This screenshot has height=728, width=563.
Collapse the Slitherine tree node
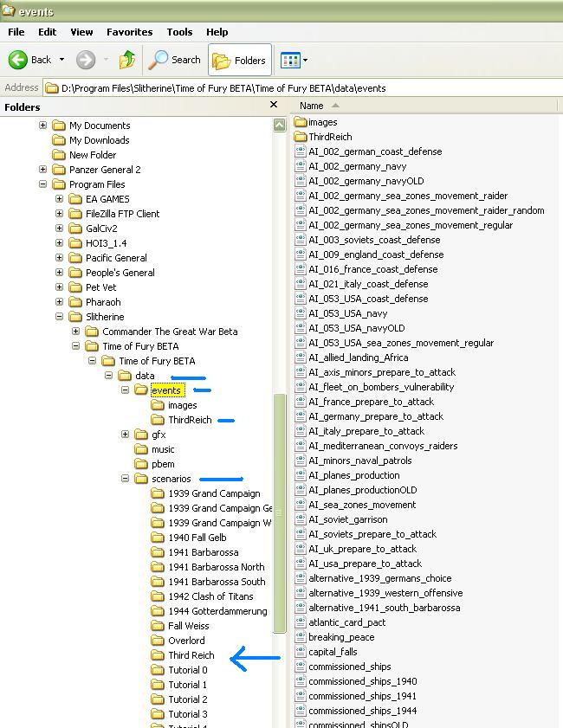point(60,317)
